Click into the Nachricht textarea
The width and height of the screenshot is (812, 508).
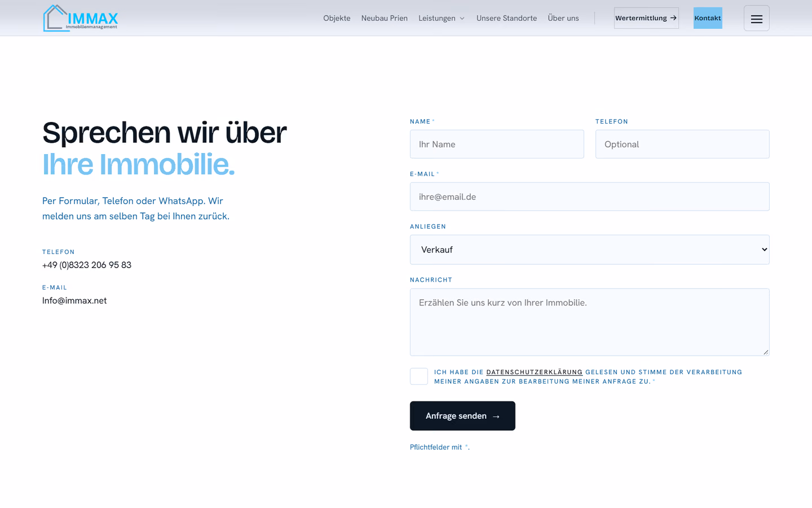coord(589,322)
